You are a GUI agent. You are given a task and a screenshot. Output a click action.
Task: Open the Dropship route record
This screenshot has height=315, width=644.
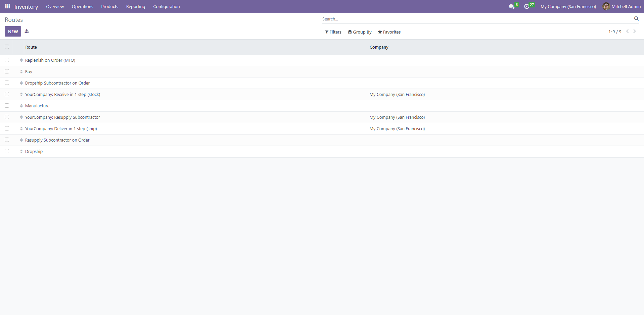(34, 152)
